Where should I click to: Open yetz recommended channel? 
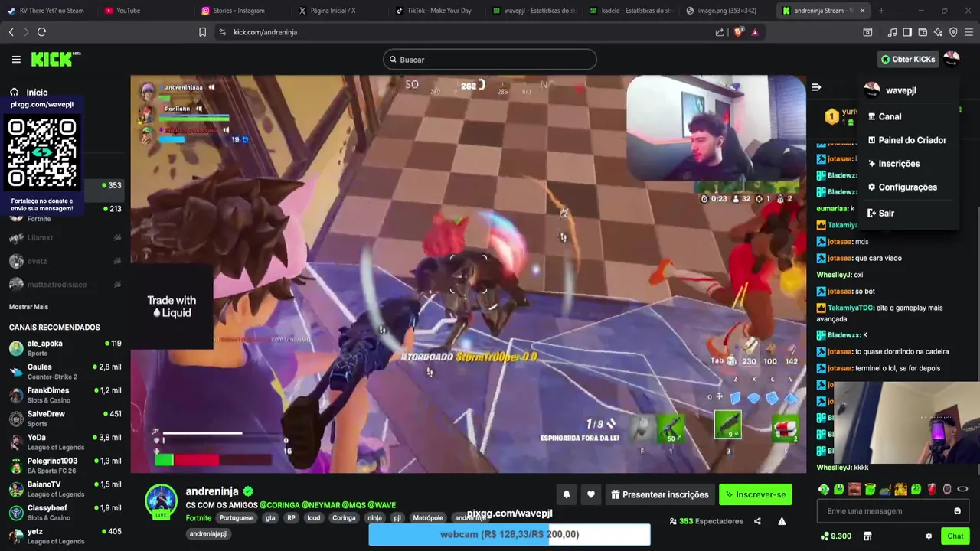tap(64, 536)
